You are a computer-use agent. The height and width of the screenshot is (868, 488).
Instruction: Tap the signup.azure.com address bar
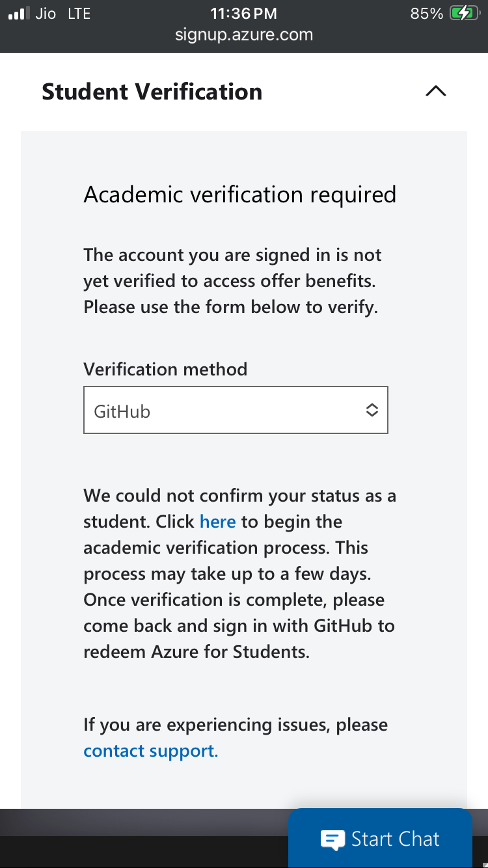pos(244,34)
